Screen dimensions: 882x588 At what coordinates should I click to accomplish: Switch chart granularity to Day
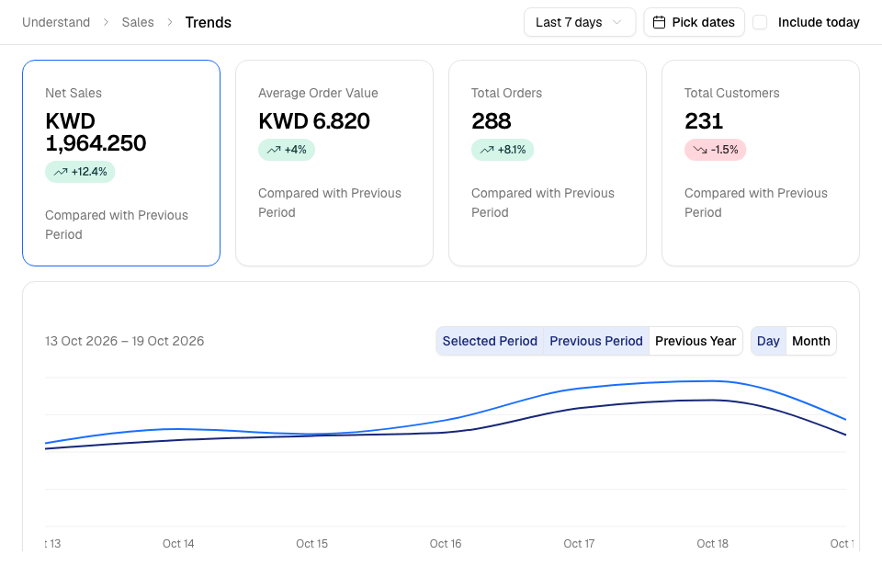pos(768,341)
